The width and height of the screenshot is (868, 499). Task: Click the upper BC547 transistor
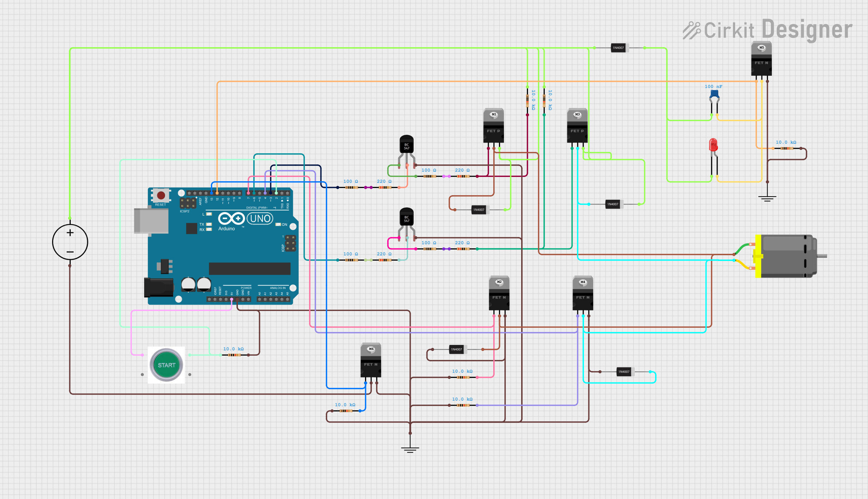[406, 146]
